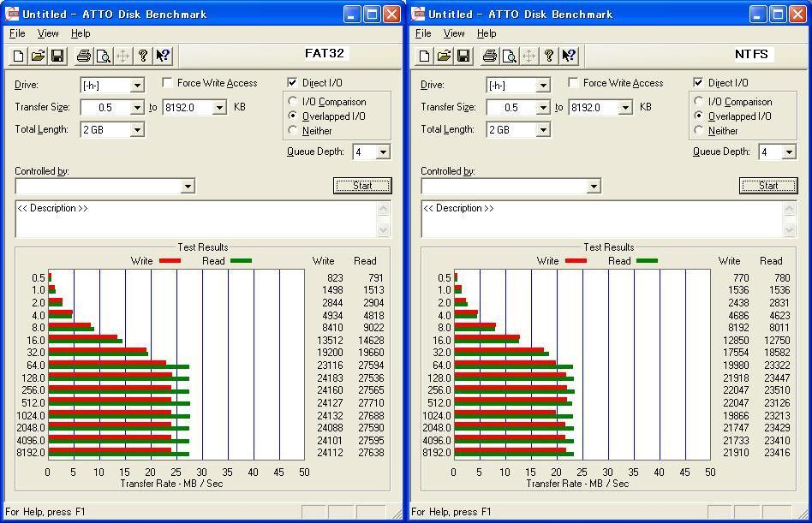812x523 pixels.
Task: Click New document icon in FAT32 window
Action: pos(18,56)
